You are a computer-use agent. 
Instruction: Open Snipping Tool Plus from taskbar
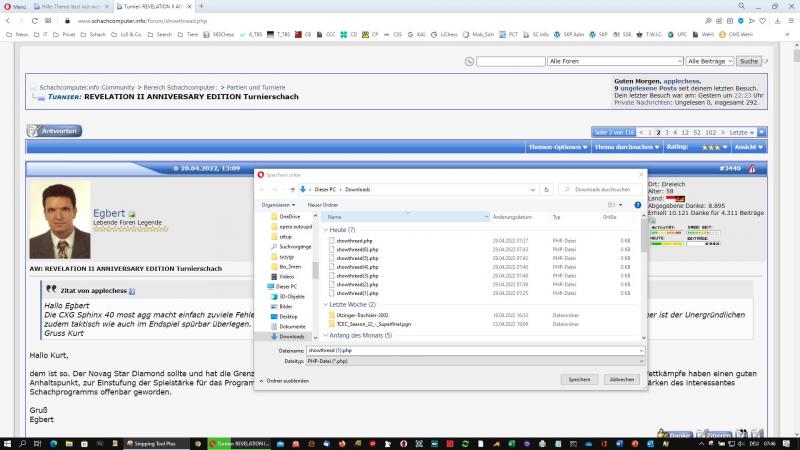[x=155, y=443]
